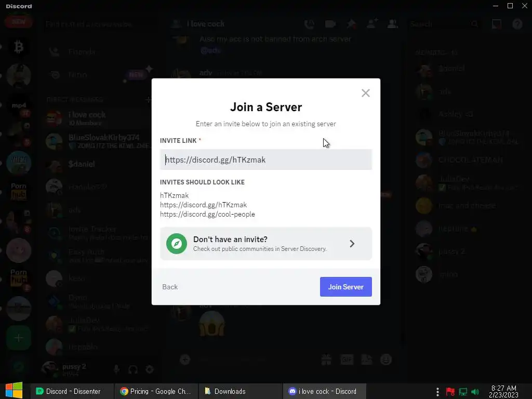Open the Windows Start menu
Viewport: 532px width, 399px height.
click(14, 391)
